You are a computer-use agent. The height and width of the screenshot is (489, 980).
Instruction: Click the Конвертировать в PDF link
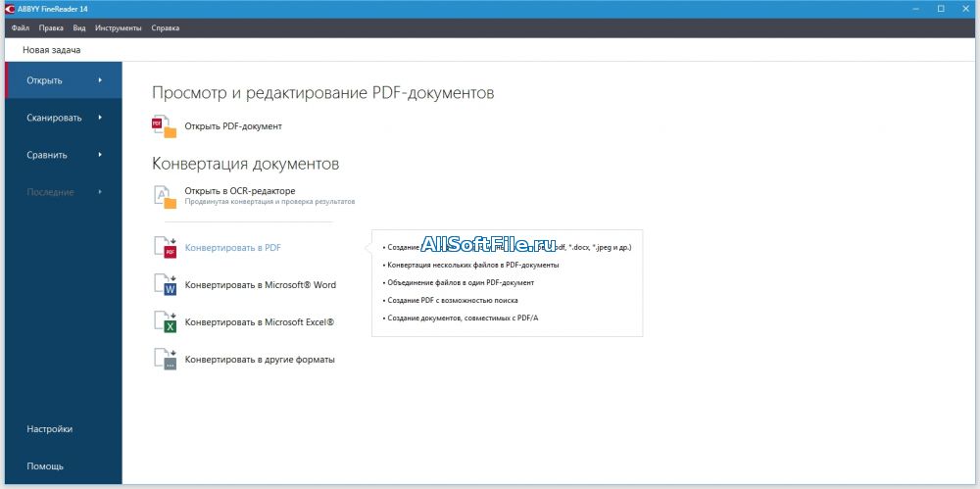point(233,248)
